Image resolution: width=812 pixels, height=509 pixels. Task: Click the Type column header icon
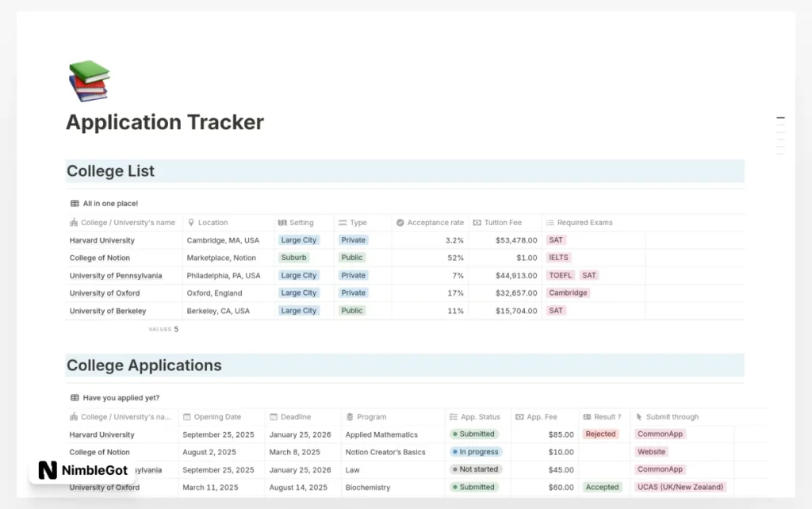pos(343,223)
